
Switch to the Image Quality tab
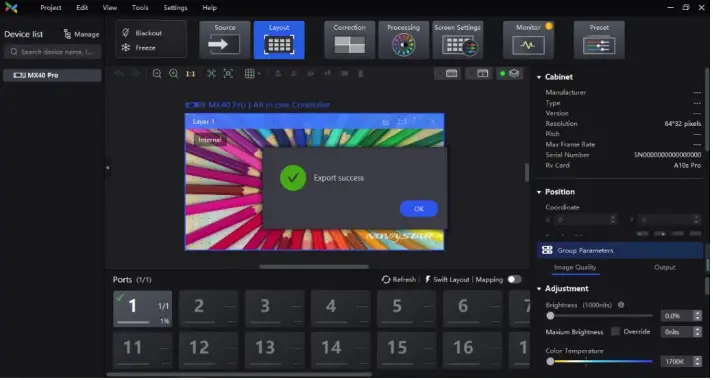coord(576,268)
